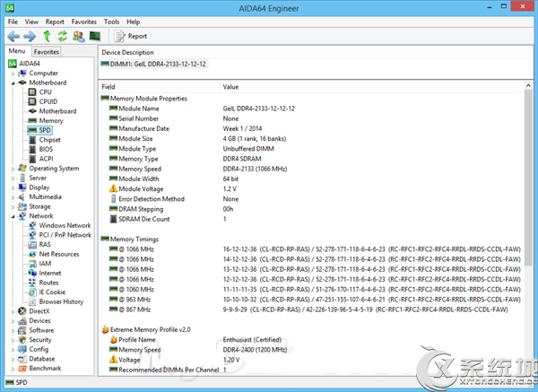Expand the Server tree node
The image size is (538, 392).
click(x=13, y=179)
